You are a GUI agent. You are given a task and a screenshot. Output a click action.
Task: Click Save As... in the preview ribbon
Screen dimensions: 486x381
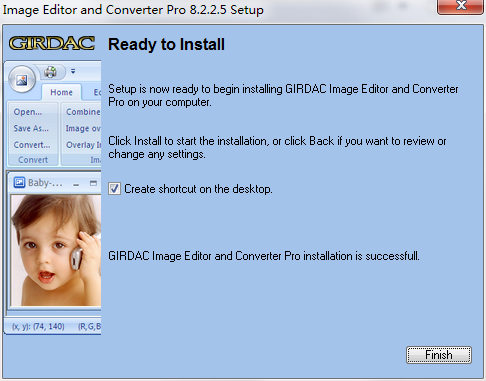31,128
